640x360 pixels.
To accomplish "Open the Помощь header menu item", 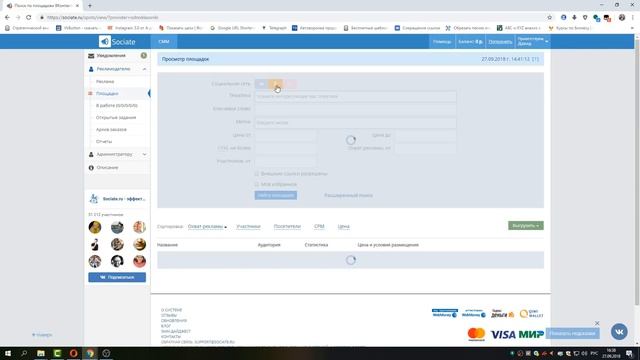I will point(442,42).
